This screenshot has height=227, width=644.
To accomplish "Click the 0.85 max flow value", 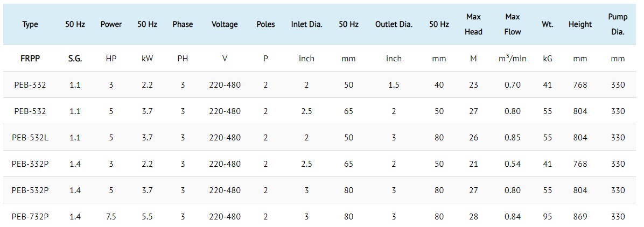I will click(x=513, y=138).
